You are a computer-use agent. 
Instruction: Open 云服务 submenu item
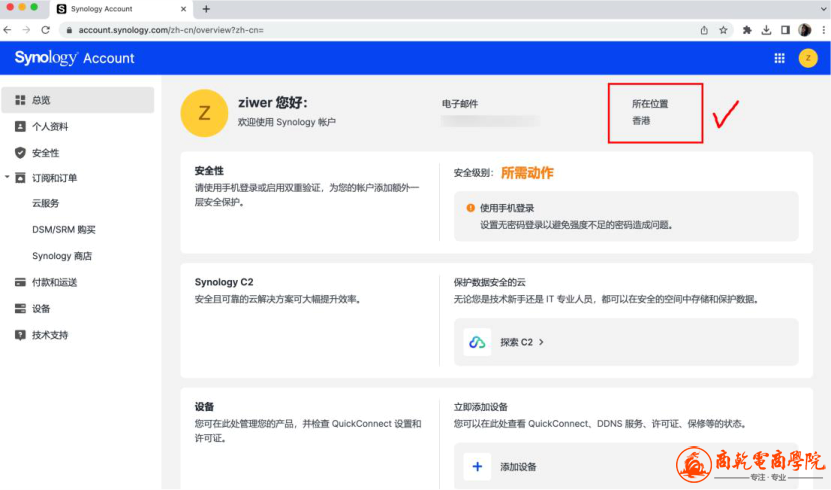[46, 203]
